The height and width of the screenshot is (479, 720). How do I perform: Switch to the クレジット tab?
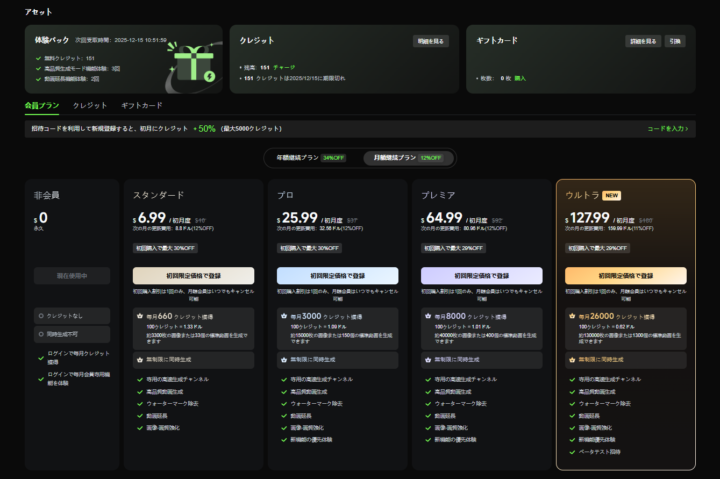click(90, 105)
